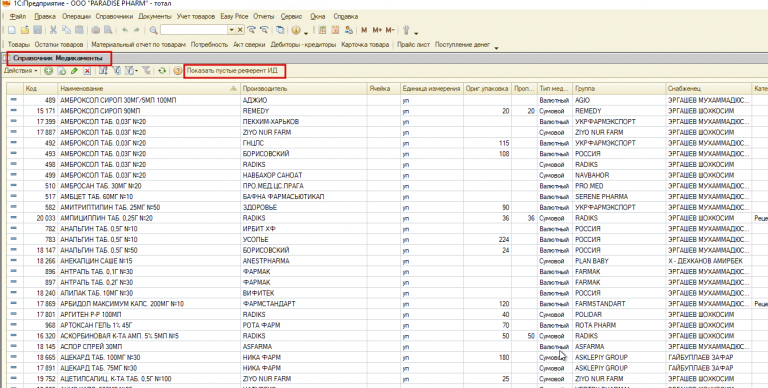Click the green pencil Edit item icon

click(x=74, y=71)
